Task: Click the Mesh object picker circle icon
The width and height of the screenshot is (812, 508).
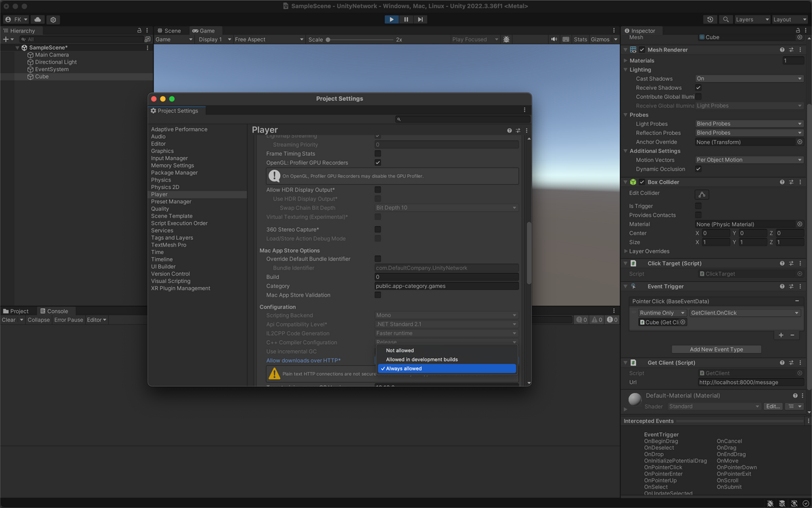Action: (799, 37)
